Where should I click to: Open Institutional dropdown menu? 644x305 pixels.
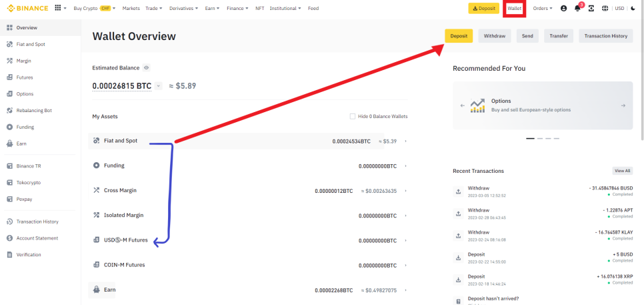coord(285,8)
